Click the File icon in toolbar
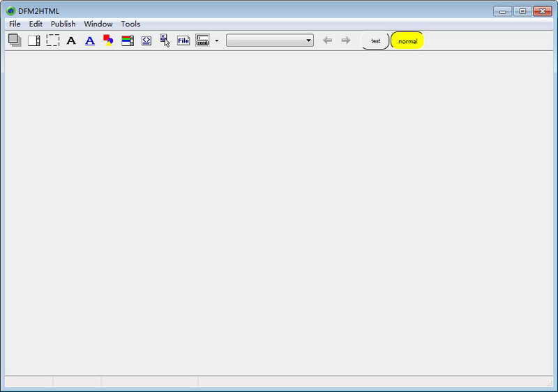The image size is (558, 392). (x=183, y=40)
